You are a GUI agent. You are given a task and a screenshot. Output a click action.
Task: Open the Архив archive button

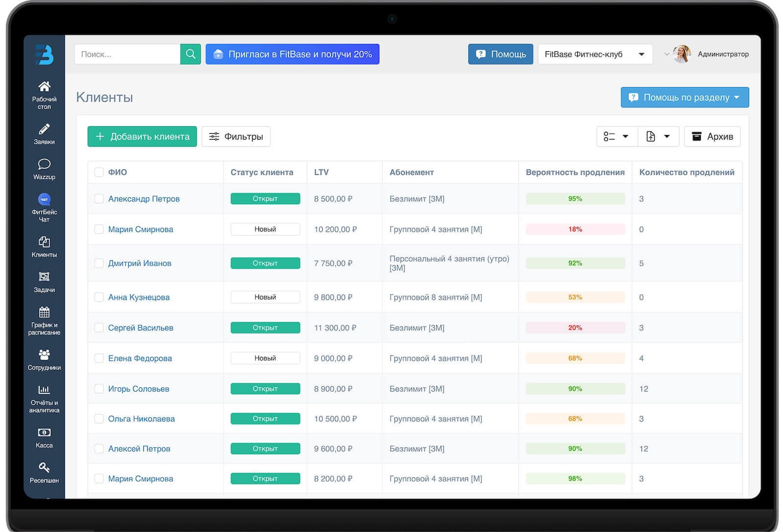click(x=712, y=137)
